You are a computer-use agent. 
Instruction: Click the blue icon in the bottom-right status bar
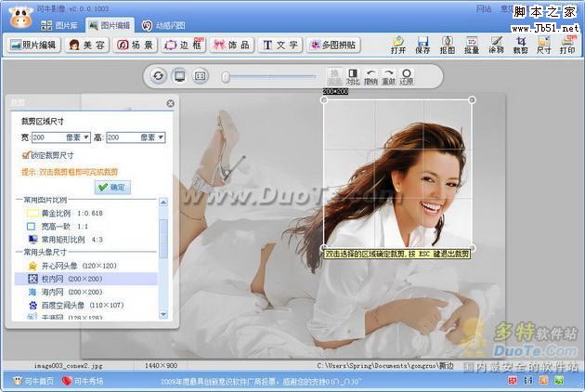528,381
